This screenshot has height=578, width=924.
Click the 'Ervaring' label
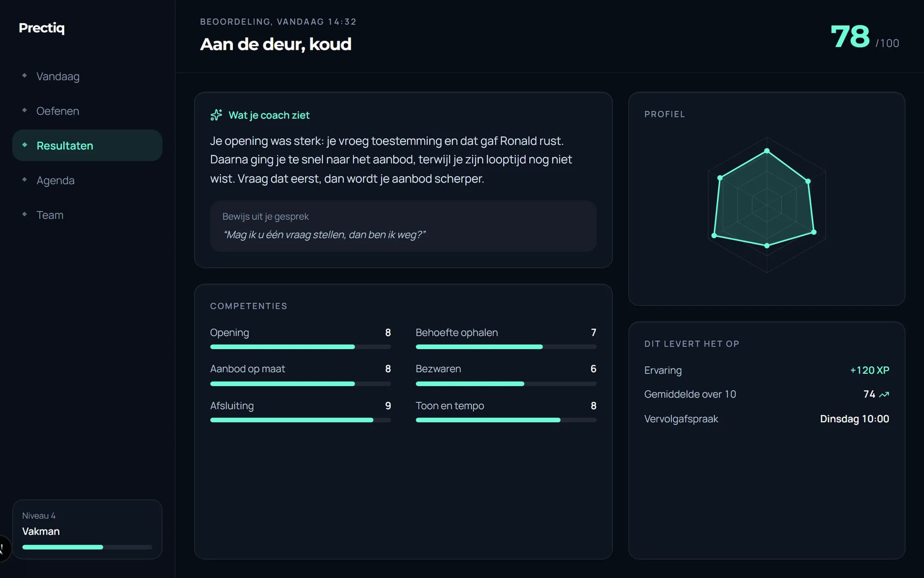tap(663, 370)
